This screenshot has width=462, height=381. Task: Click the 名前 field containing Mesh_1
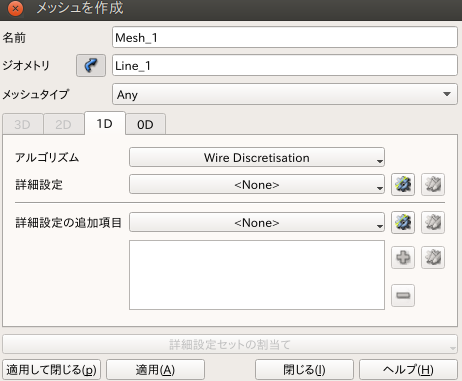285,37
